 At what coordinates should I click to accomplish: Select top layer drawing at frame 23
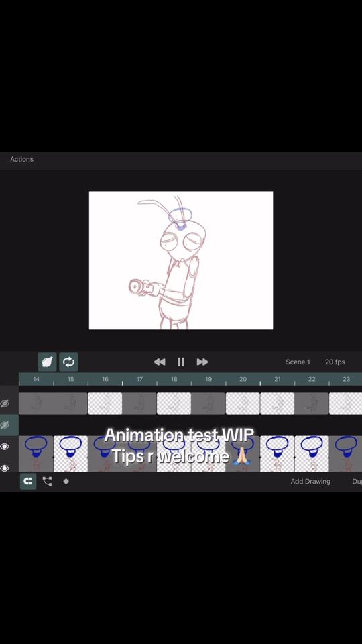click(x=346, y=403)
